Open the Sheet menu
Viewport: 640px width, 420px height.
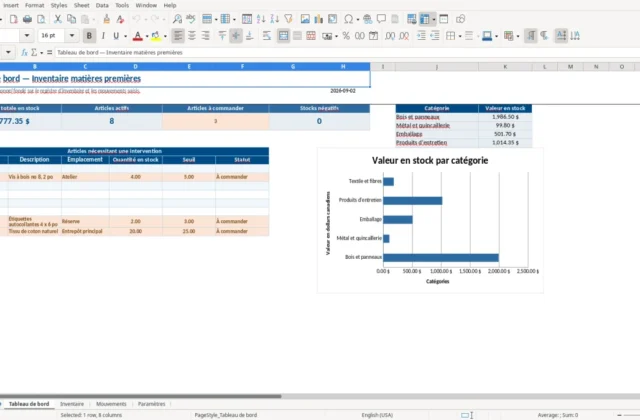click(82, 5)
